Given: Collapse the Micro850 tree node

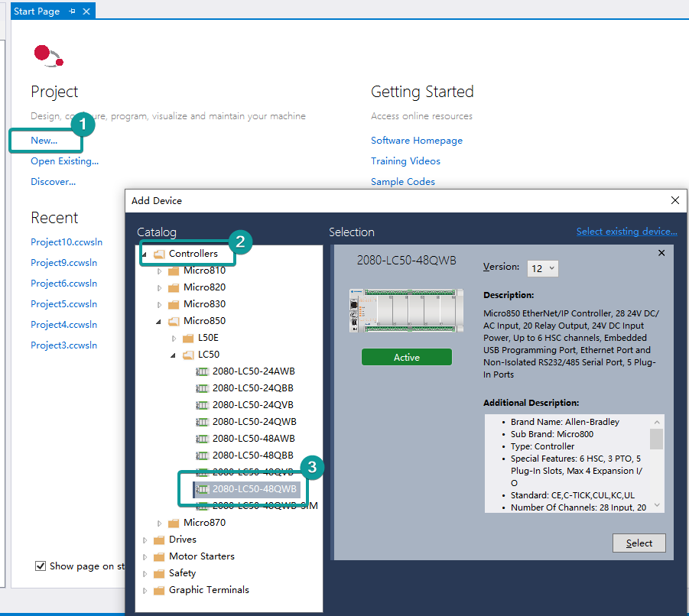Looking at the screenshot, I should [160, 322].
